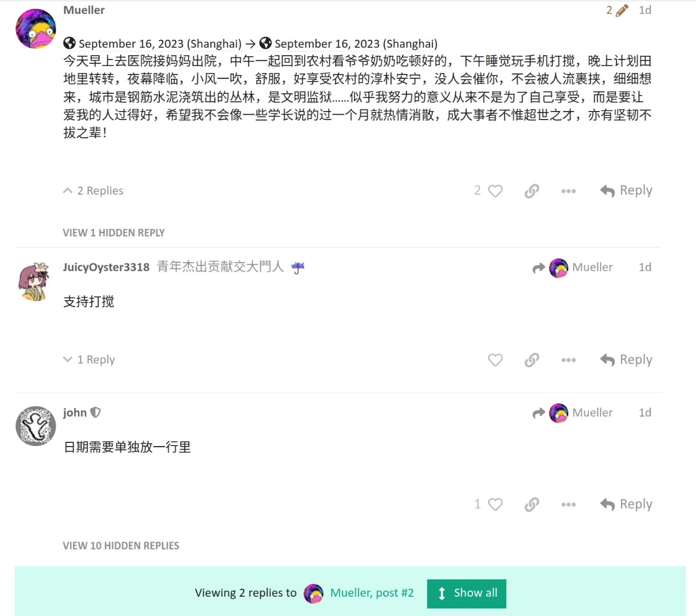Image resolution: width=696 pixels, height=616 pixels.
Task: Click john's ghost avatar
Action: [36, 426]
